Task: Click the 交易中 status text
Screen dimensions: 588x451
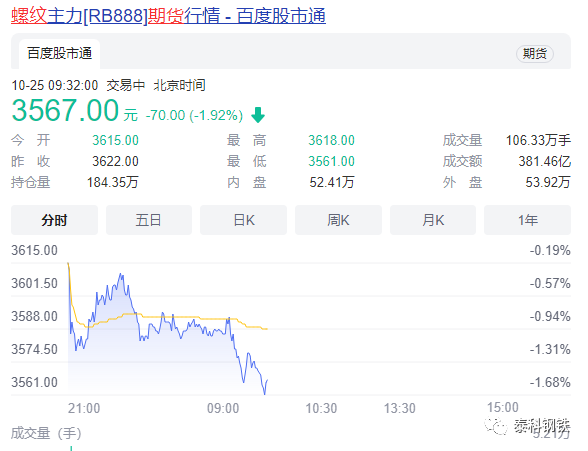Action: (126, 85)
